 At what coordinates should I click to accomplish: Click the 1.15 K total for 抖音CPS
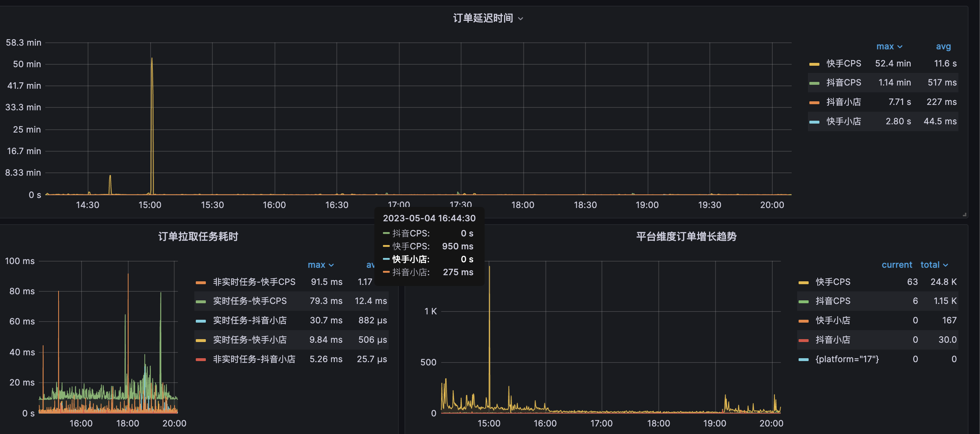945,301
